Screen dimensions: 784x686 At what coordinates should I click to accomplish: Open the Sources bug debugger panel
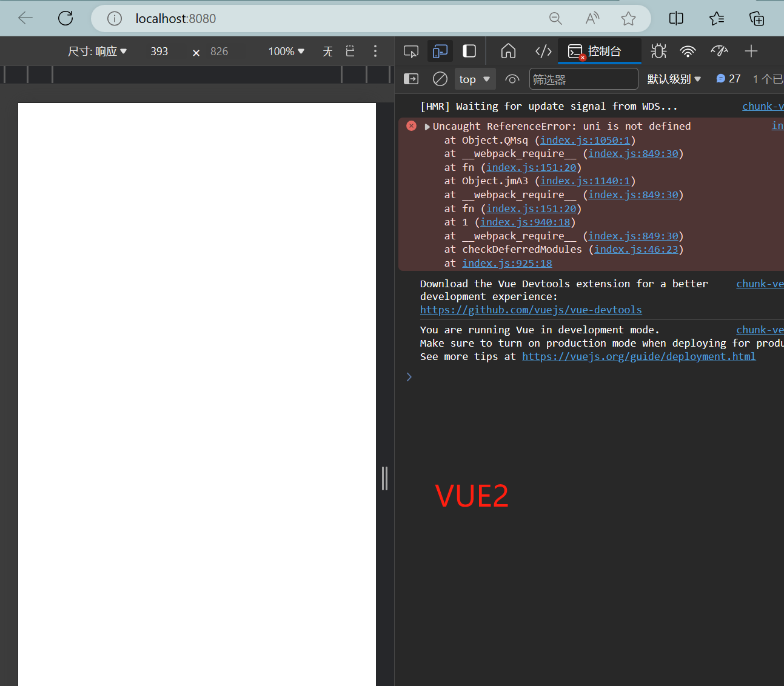coord(658,52)
